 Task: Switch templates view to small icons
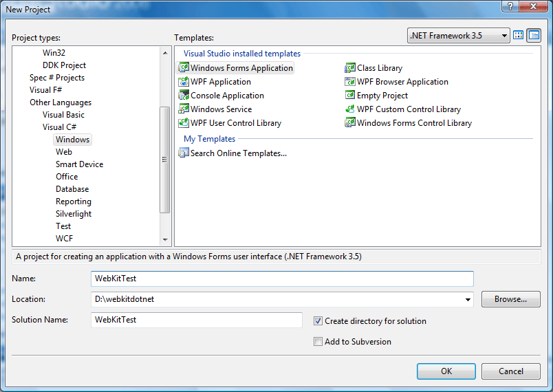click(533, 36)
